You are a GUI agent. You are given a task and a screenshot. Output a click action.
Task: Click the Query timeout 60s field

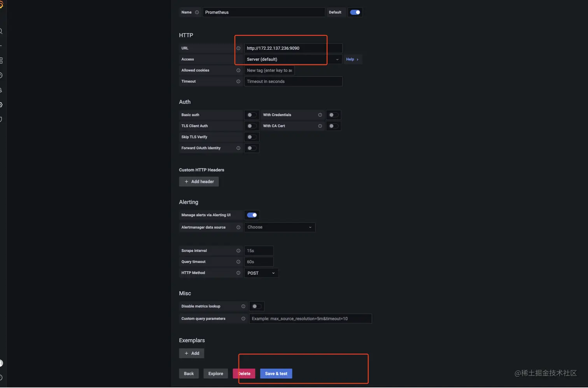pyautogui.click(x=259, y=262)
